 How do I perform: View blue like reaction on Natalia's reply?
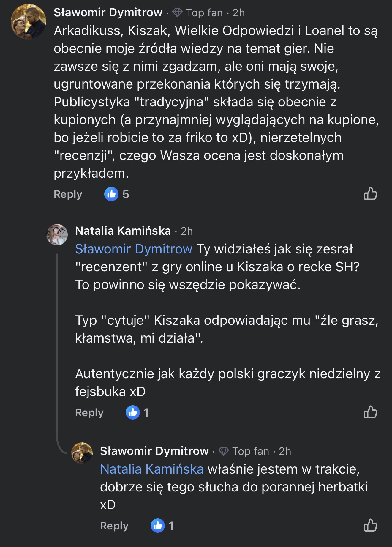pyautogui.click(x=133, y=412)
